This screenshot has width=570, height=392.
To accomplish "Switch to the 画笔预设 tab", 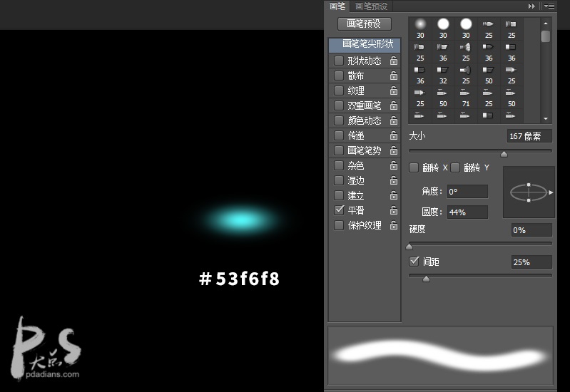I will [371, 6].
